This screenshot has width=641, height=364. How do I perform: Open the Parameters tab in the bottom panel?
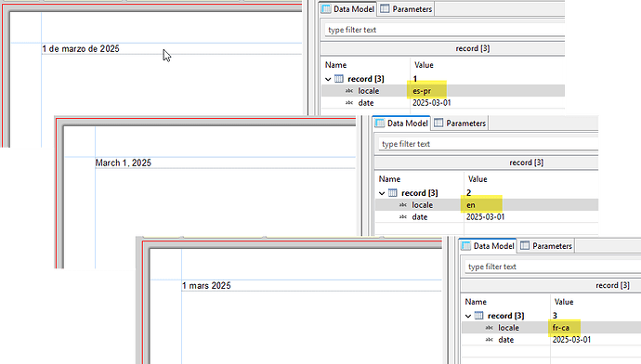click(x=546, y=246)
